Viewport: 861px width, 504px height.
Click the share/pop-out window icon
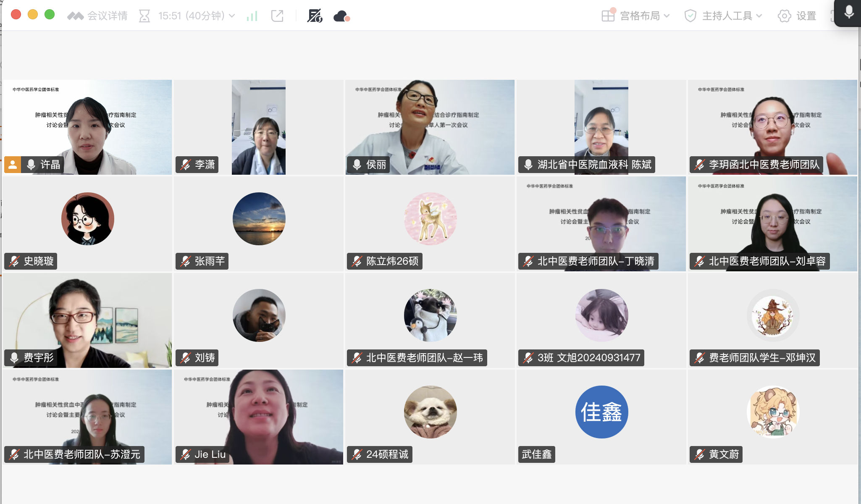pyautogui.click(x=277, y=16)
